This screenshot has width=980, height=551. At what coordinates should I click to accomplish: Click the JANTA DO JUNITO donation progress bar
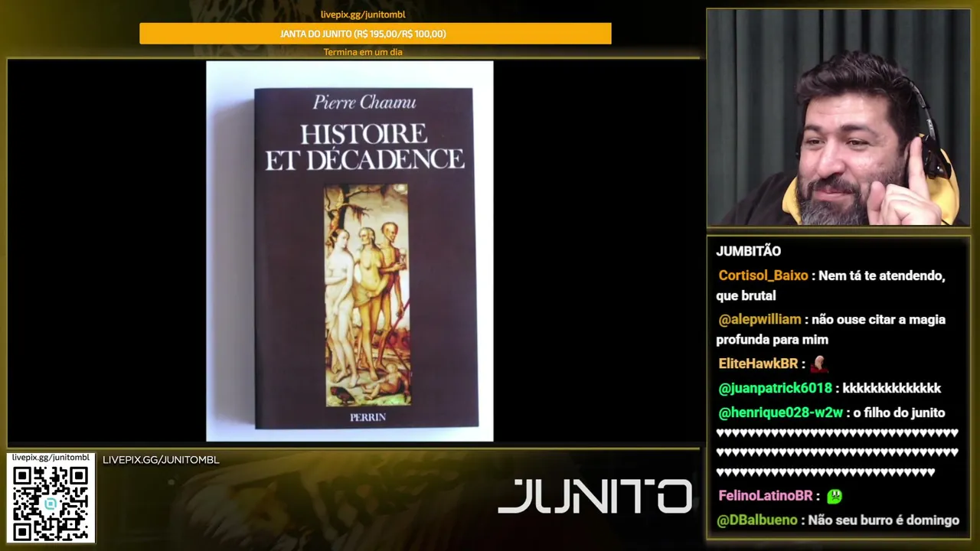coord(375,34)
